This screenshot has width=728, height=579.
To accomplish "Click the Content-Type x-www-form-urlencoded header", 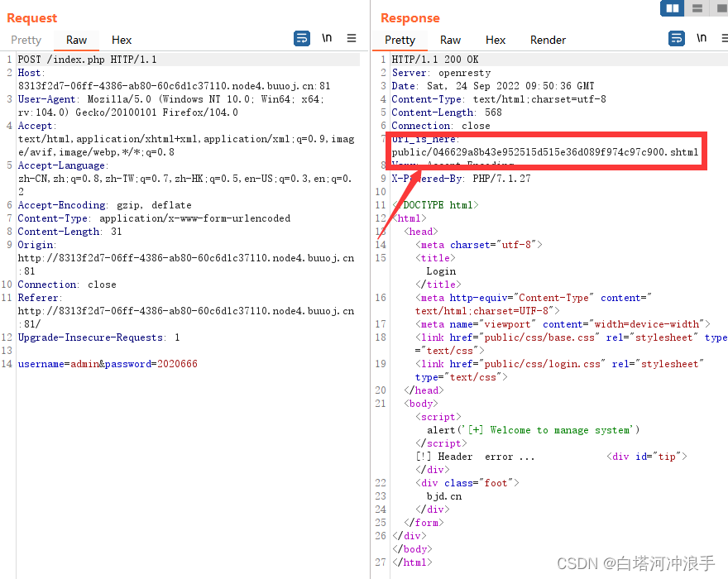I will pos(154,218).
